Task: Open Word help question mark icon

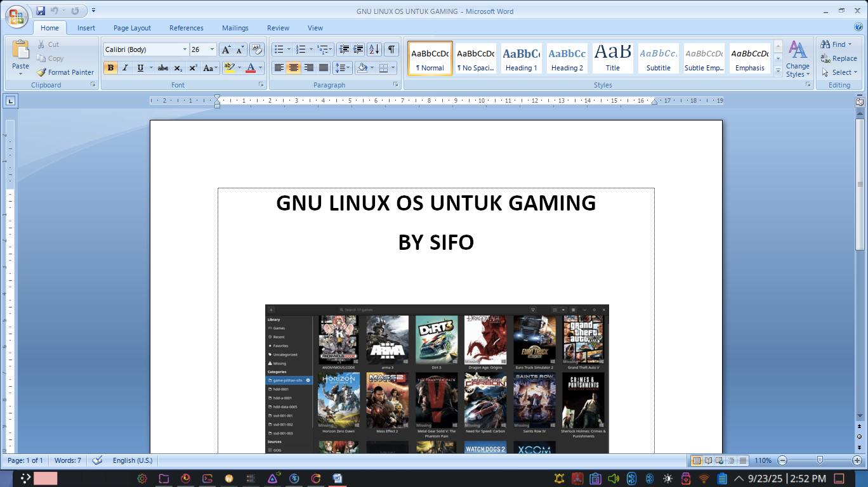Action: [858, 27]
